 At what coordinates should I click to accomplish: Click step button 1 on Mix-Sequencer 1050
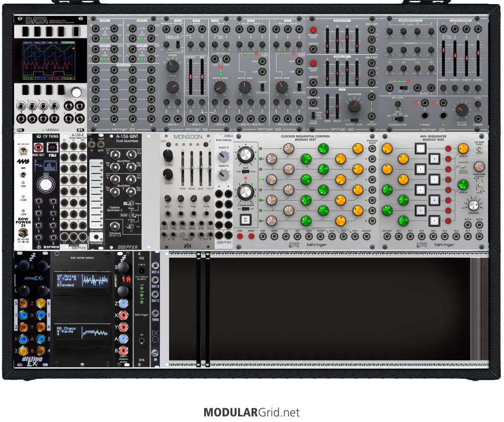[x=421, y=149]
